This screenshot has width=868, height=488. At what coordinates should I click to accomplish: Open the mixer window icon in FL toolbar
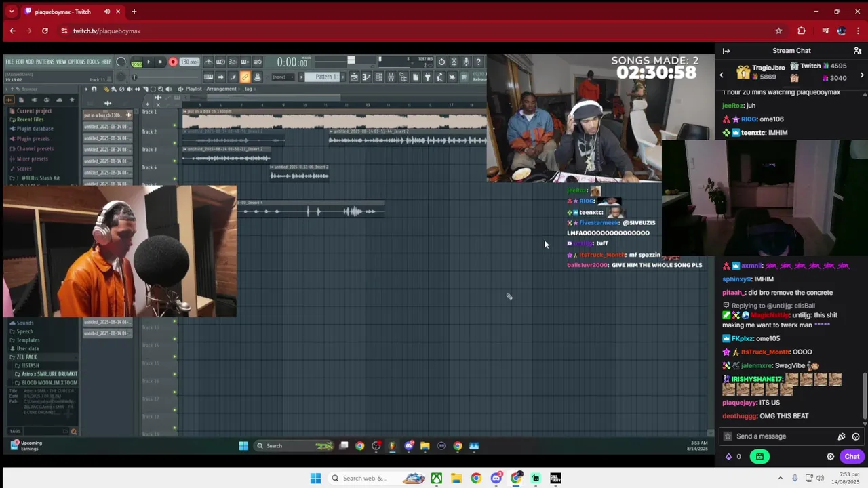pos(391,77)
